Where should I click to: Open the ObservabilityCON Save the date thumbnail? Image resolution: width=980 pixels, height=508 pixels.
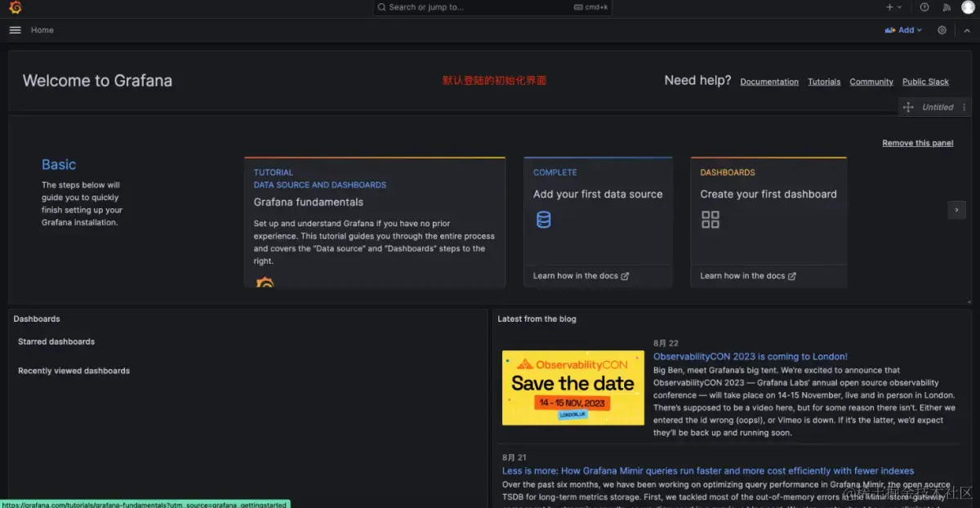(x=573, y=388)
